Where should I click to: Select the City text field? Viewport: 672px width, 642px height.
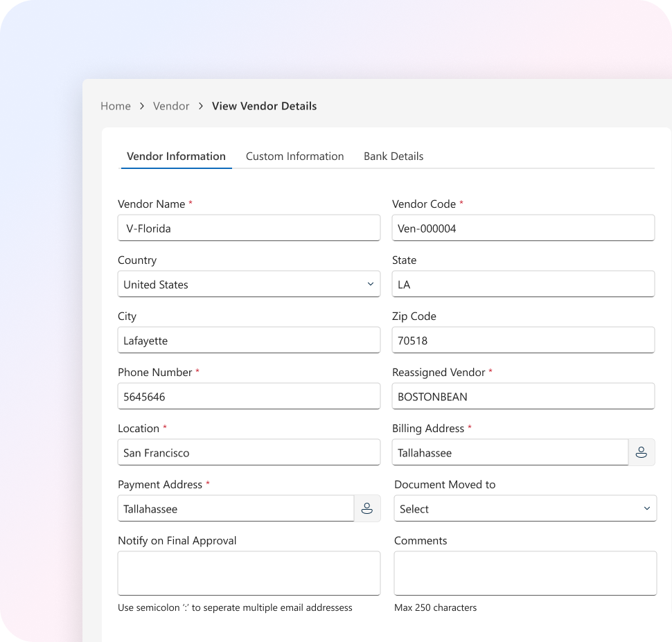click(x=249, y=340)
